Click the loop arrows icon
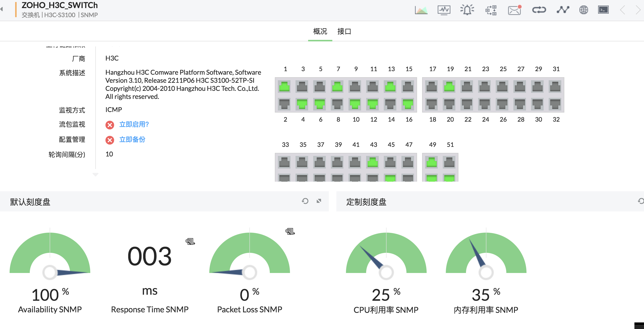The image size is (644, 329). coord(539,10)
